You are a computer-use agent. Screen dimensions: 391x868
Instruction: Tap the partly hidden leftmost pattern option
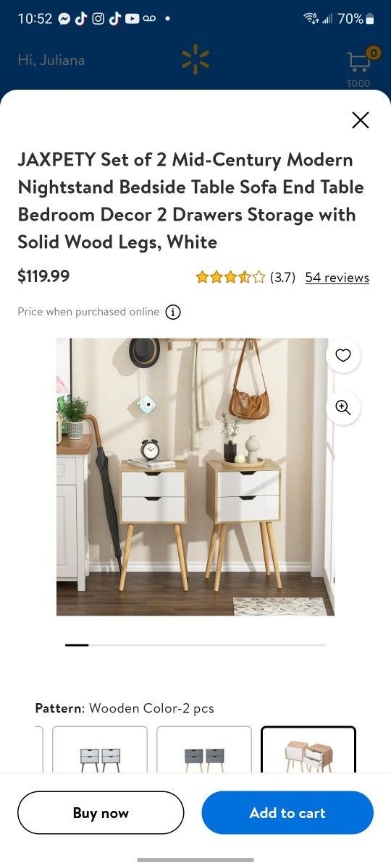click(38, 750)
